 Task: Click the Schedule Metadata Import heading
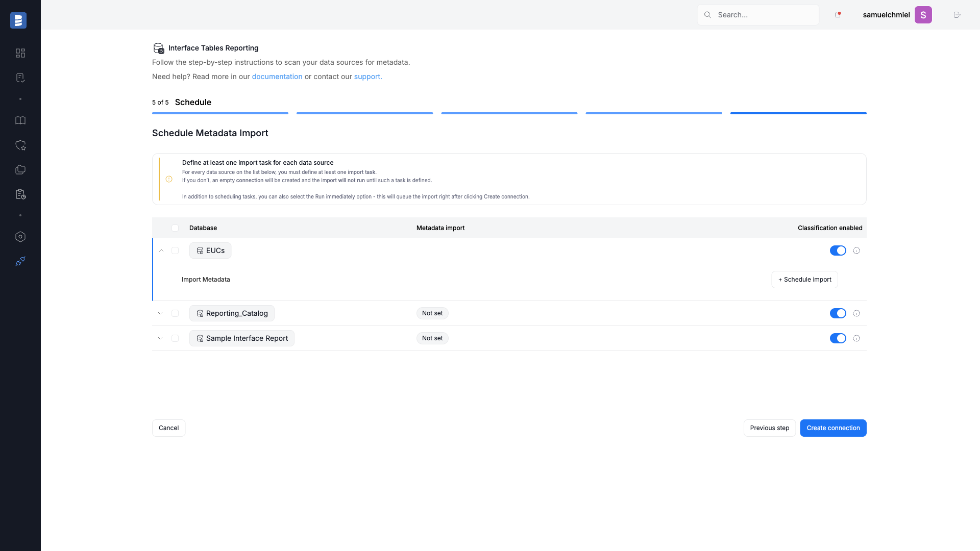[210, 133]
